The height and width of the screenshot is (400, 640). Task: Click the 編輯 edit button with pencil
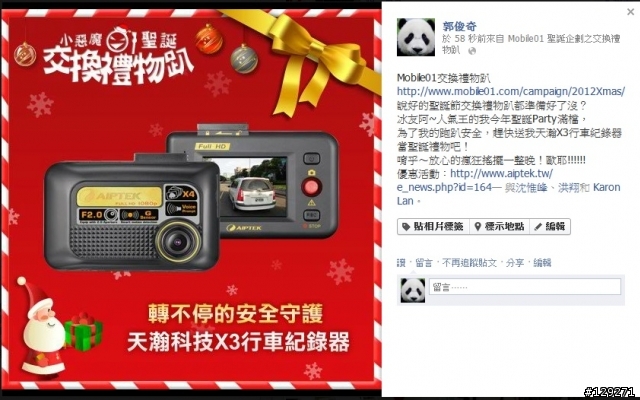click(550, 227)
